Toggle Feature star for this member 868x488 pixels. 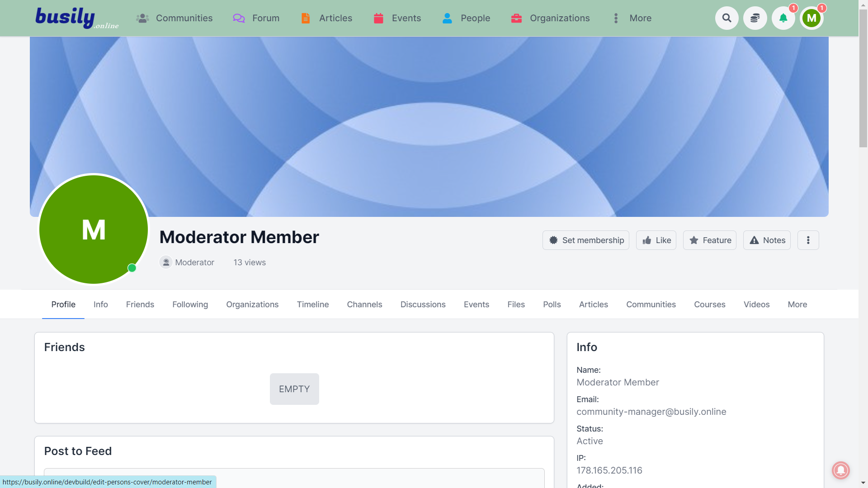point(709,240)
